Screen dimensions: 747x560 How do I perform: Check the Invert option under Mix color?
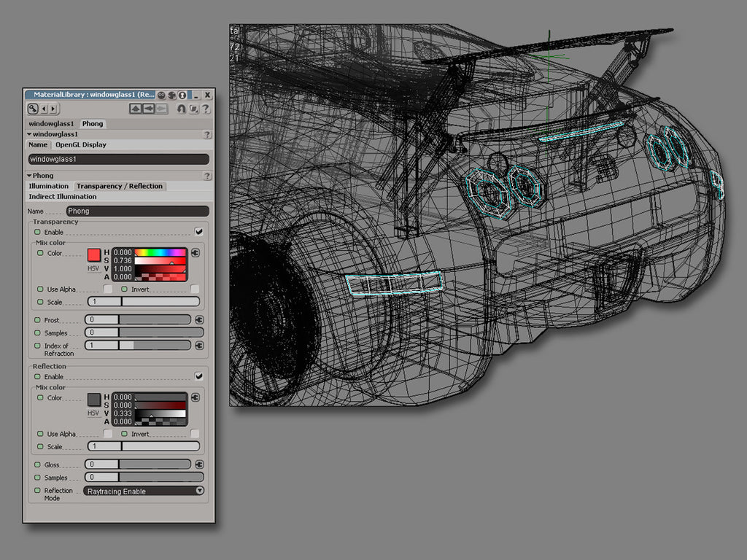pos(194,289)
